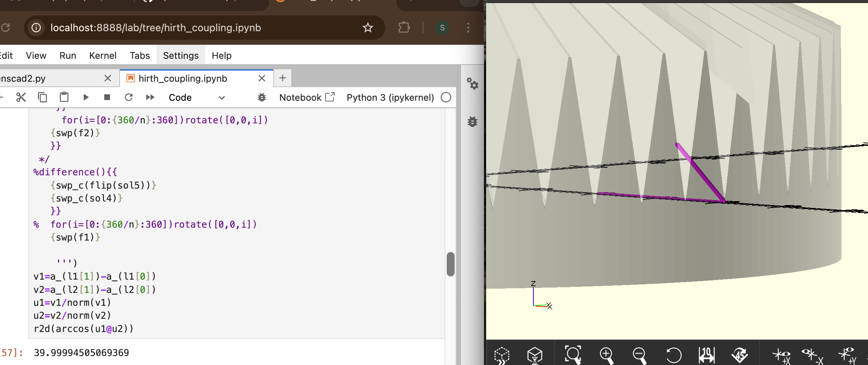Click the View All magnifier icon

click(572, 355)
